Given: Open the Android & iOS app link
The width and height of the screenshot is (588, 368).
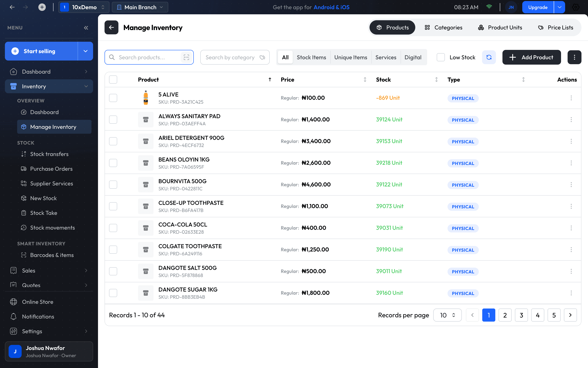Looking at the screenshot, I should pos(331,7).
